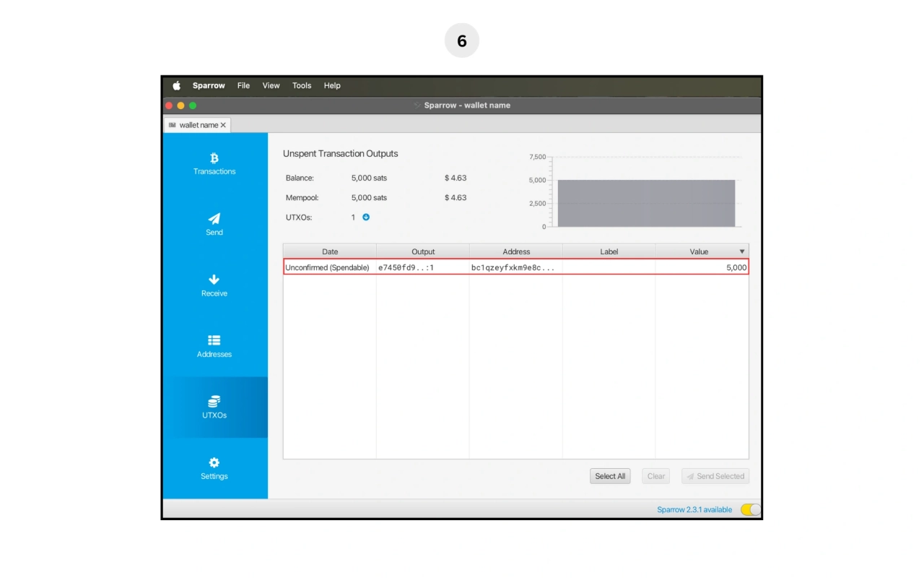Click the Clear button

(656, 476)
